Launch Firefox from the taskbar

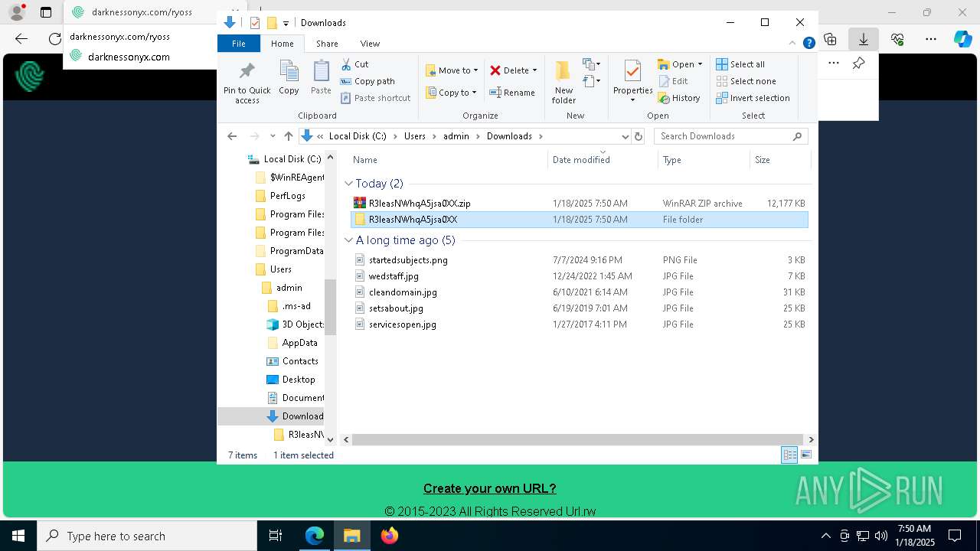click(390, 536)
